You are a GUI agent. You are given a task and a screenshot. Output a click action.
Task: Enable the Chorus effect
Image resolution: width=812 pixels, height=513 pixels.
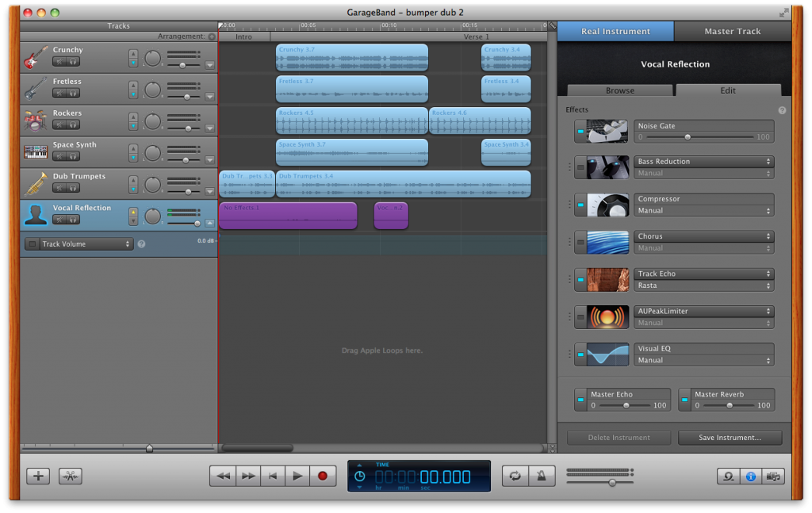[580, 242]
